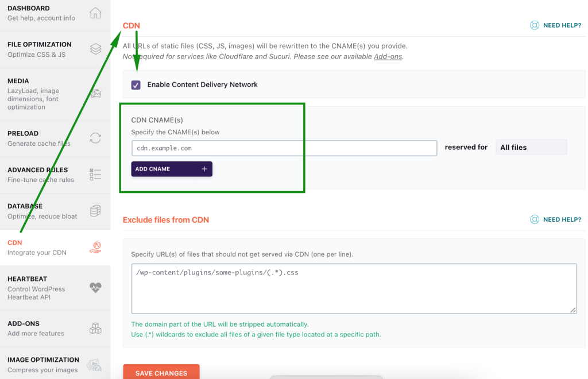Click the File Optimization layers icon

(95, 50)
